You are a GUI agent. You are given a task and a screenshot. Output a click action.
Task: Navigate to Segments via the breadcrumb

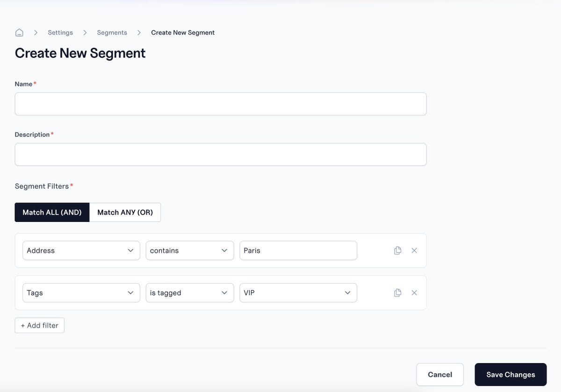coord(112,32)
